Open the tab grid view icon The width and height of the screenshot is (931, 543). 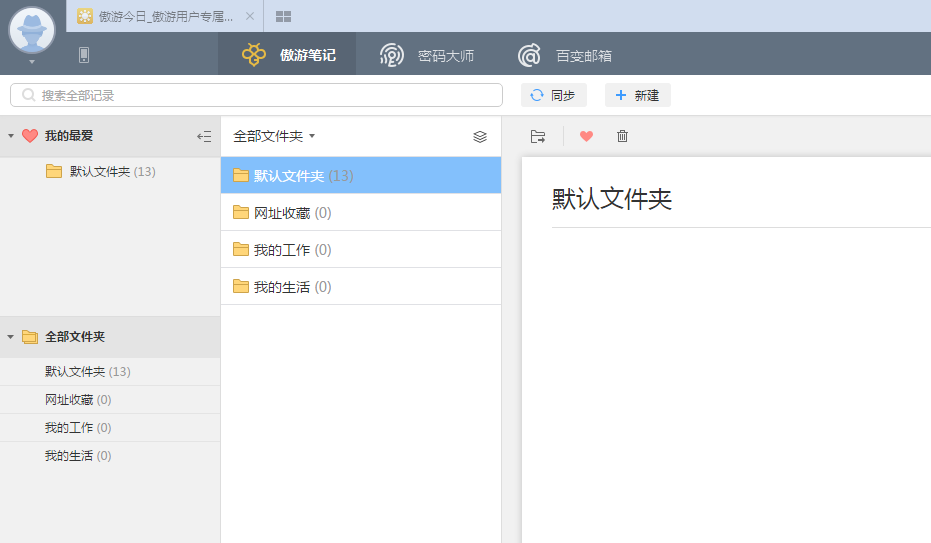point(284,16)
